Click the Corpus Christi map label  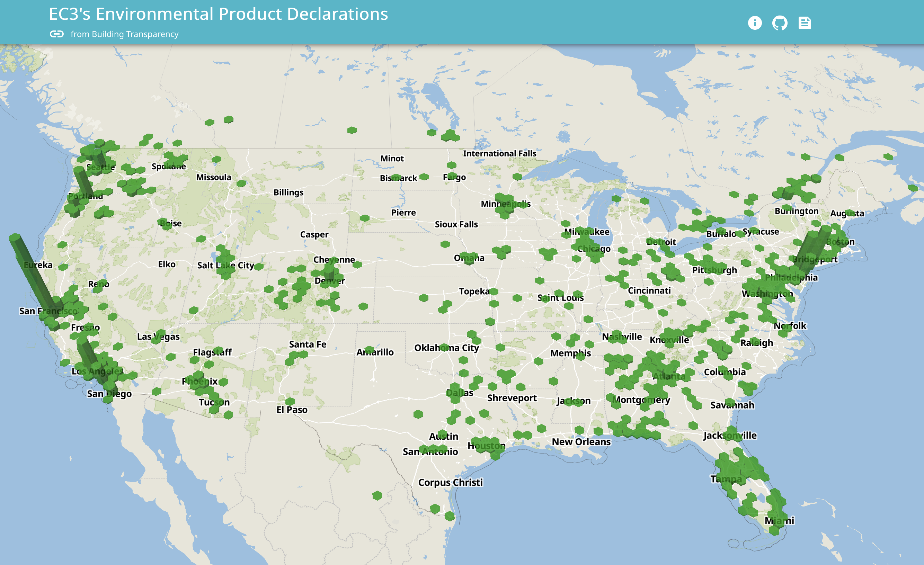(x=450, y=482)
